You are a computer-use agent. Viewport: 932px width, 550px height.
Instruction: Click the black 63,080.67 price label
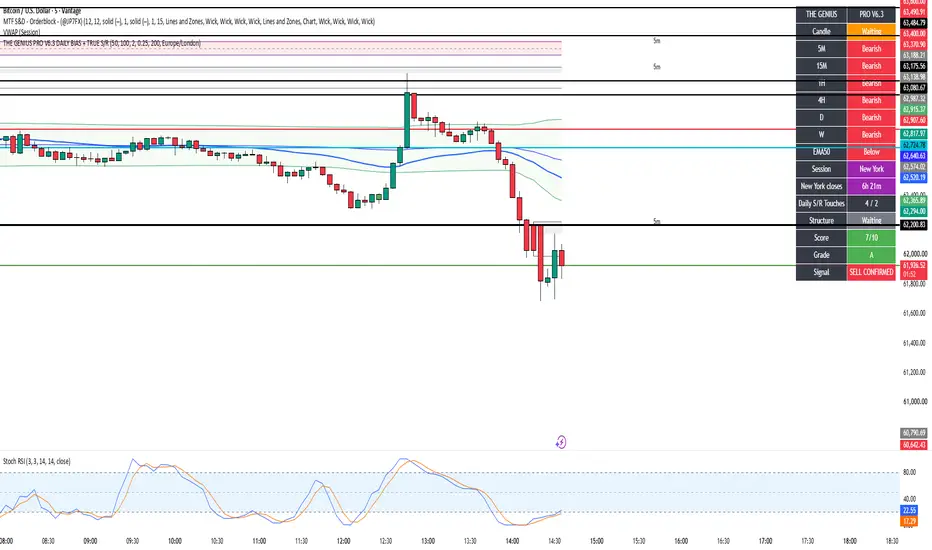coord(914,87)
